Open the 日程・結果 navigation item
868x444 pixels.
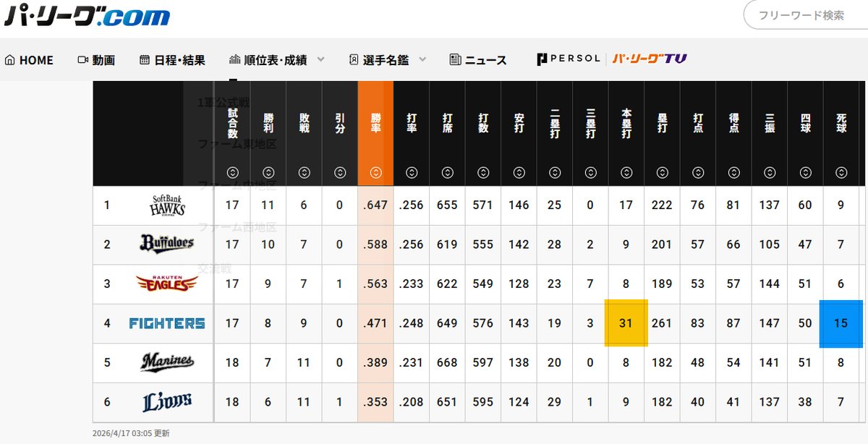click(172, 60)
